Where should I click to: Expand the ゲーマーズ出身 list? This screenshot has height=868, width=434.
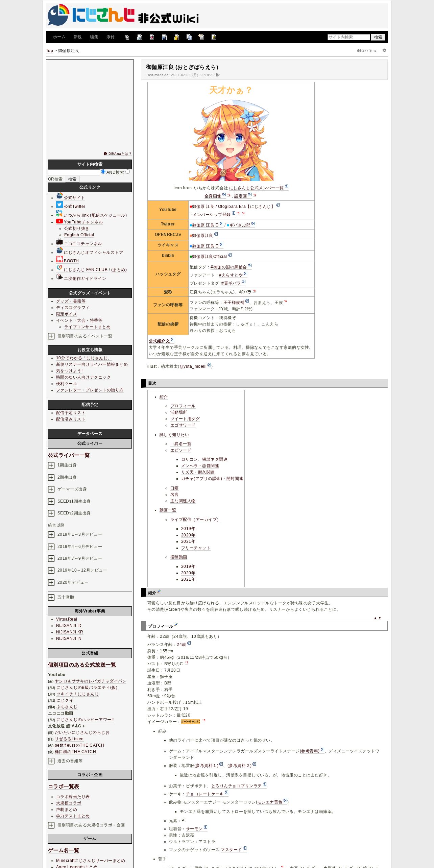51,489
